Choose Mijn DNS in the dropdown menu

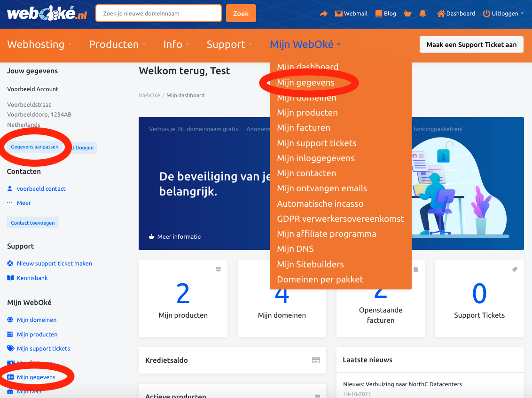[295, 249]
